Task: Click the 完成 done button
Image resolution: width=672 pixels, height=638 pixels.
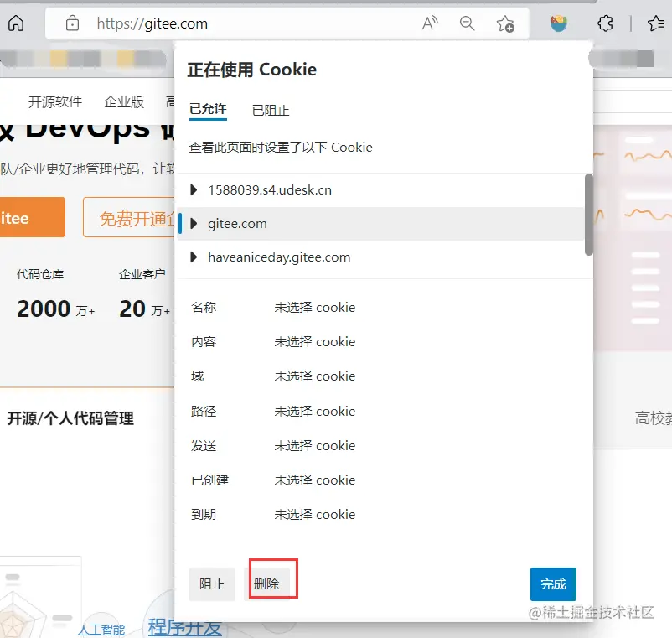Action: (553, 584)
